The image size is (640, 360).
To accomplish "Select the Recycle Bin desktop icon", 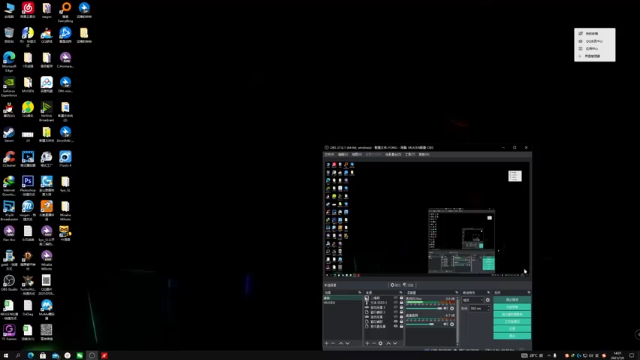I will click(9, 35).
